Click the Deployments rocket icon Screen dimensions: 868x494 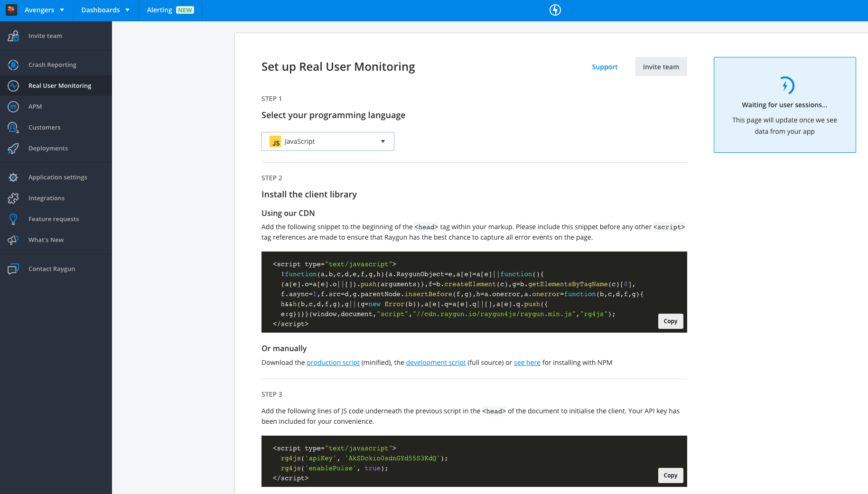point(13,149)
